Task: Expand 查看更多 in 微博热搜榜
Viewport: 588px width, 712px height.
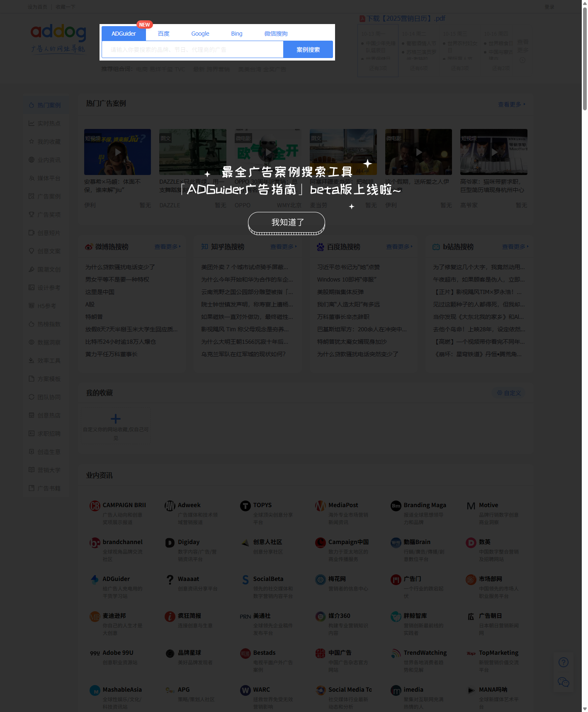Action: point(168,247)
